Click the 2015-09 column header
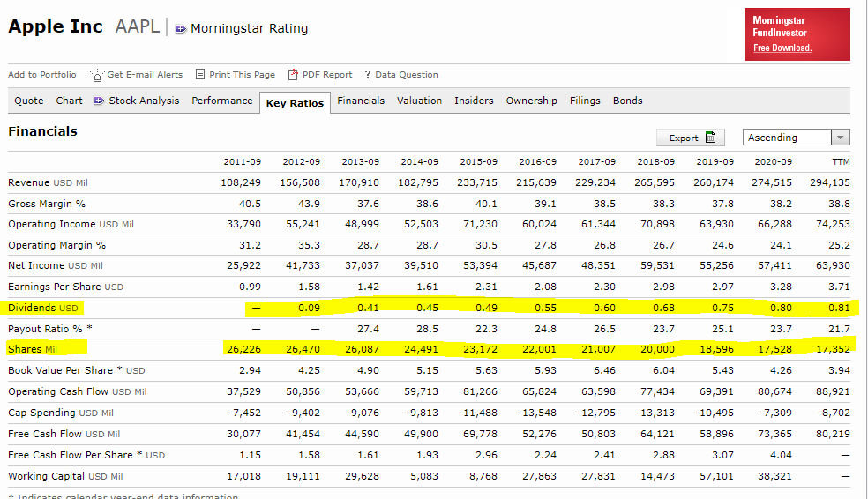Viewport: 868px width, 499px height. 478,162
